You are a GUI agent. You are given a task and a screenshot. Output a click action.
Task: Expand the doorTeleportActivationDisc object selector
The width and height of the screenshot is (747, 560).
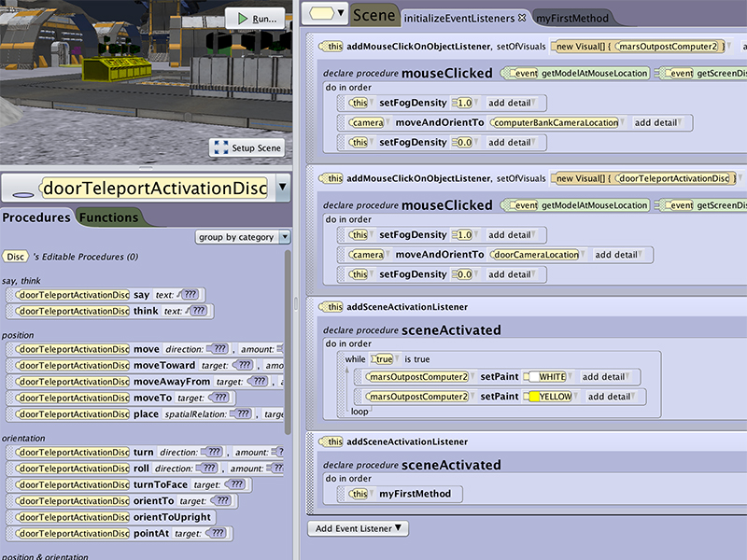pos(283,188)
